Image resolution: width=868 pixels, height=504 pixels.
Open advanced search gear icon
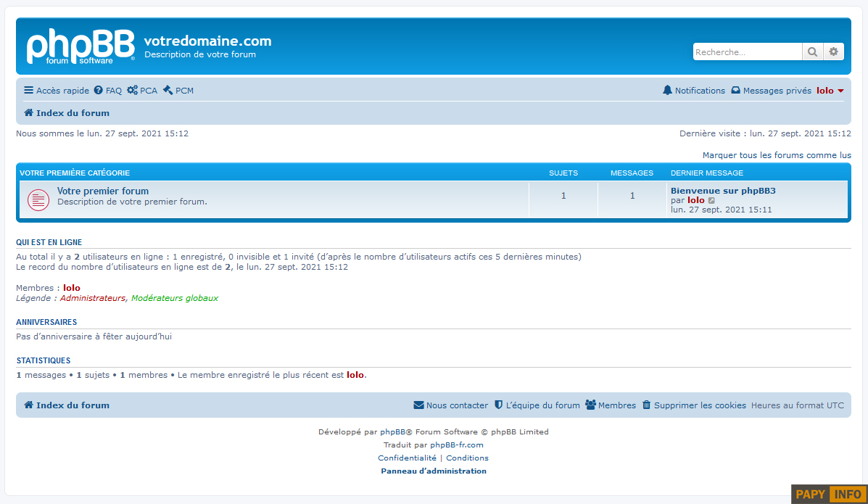pyautogui.click(x=833, y=52)
